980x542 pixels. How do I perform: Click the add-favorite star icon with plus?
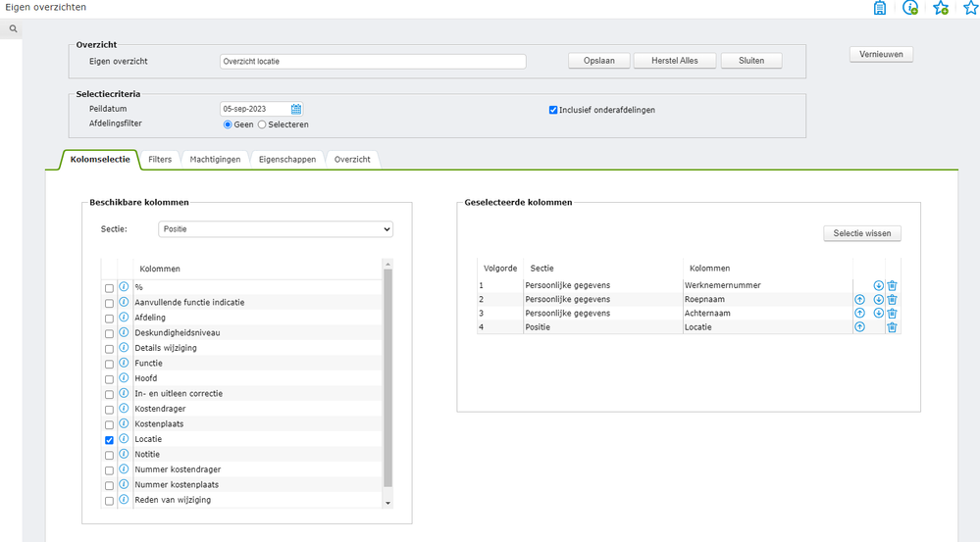click(941, 8)
